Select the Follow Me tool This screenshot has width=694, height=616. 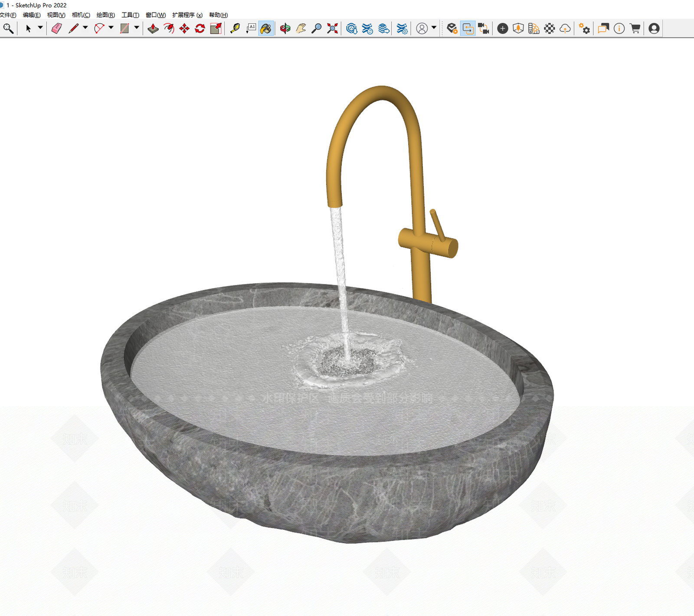click(169, 29)
